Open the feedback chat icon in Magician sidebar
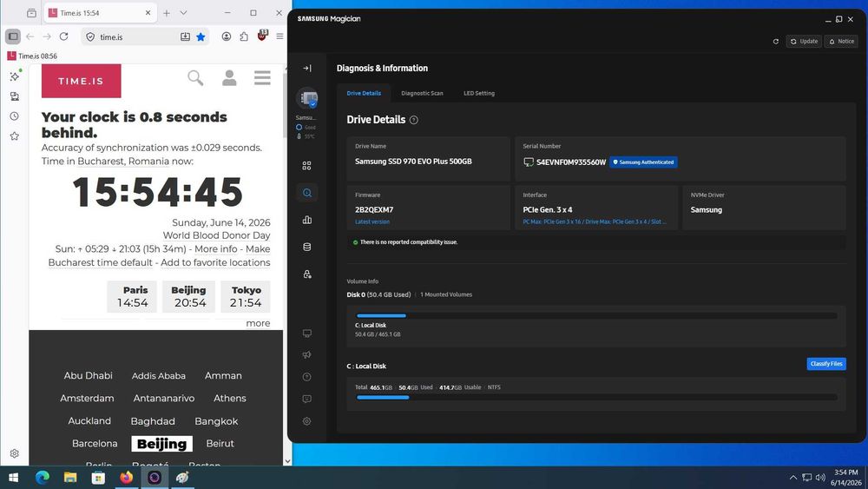Viewport: 868px width, 489px height. point(307,399)
